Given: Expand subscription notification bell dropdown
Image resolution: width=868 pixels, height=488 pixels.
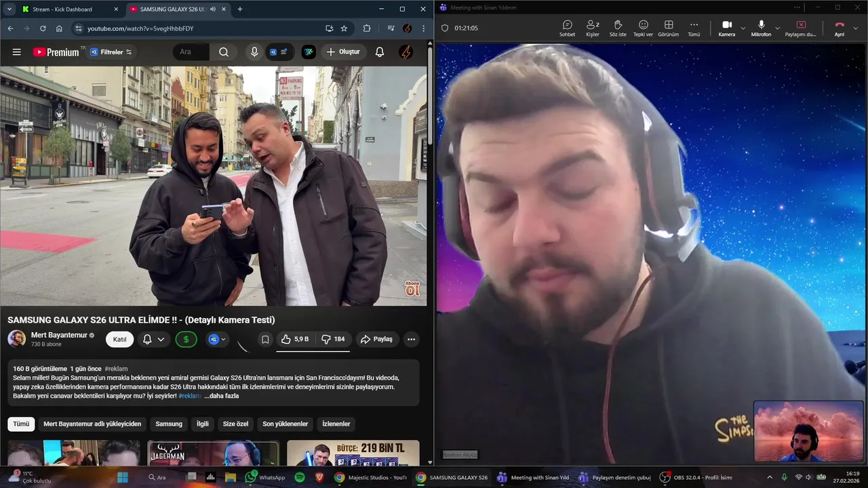Looking at the screenshot, I should 154,340.
